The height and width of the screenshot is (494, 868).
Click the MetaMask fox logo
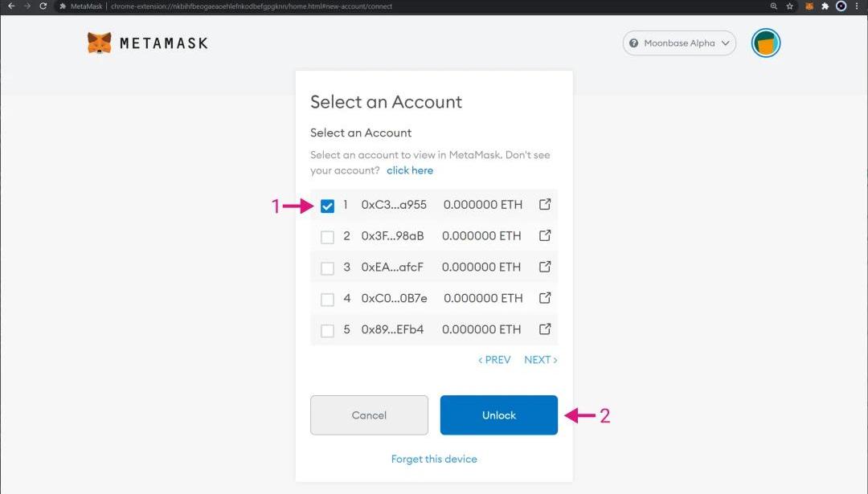tap(99, 43)
